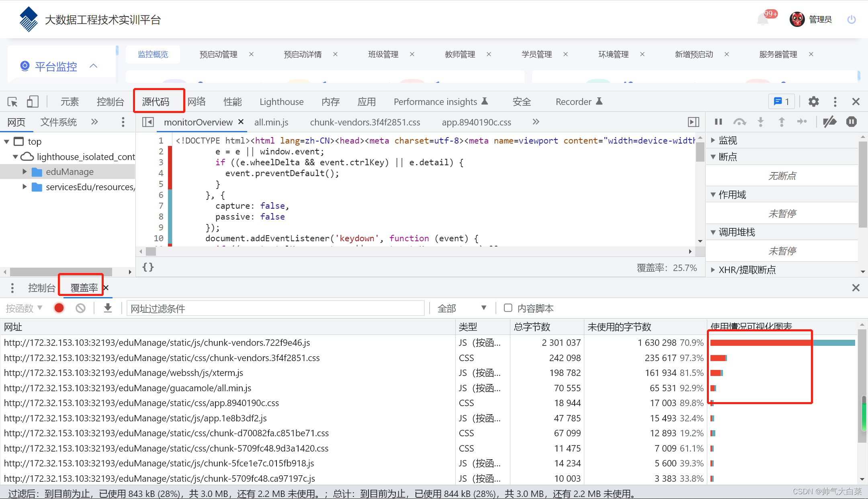
Task: Switch to 网络 tab in DevTools
Action: pos(197,101)
